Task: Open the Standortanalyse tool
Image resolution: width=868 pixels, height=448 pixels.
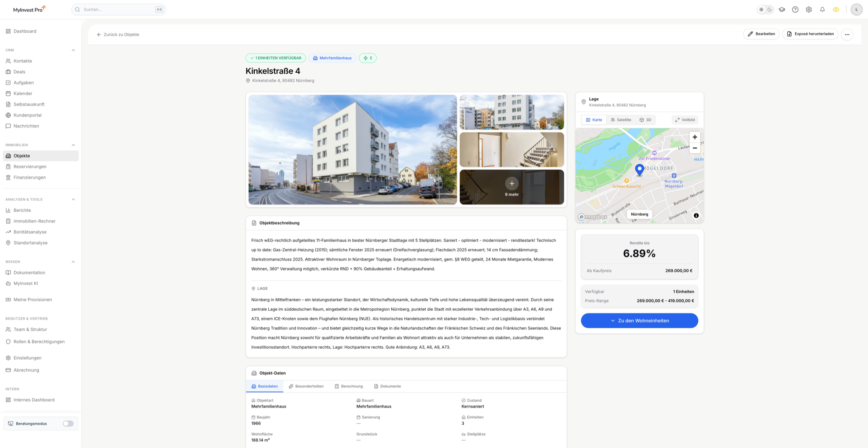Action: [x=30, y=242]
